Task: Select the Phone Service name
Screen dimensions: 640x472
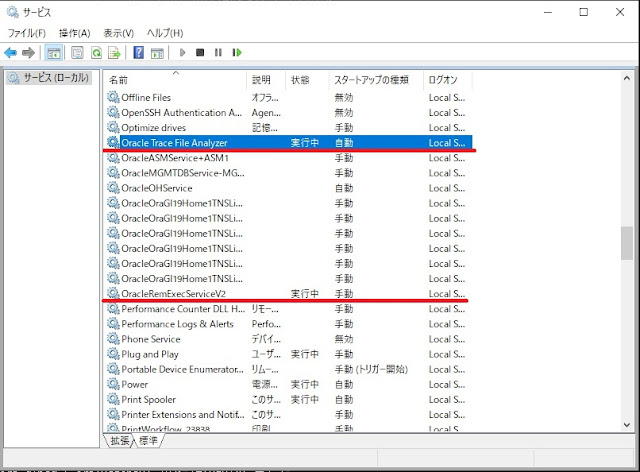Action: click(151, 339)
